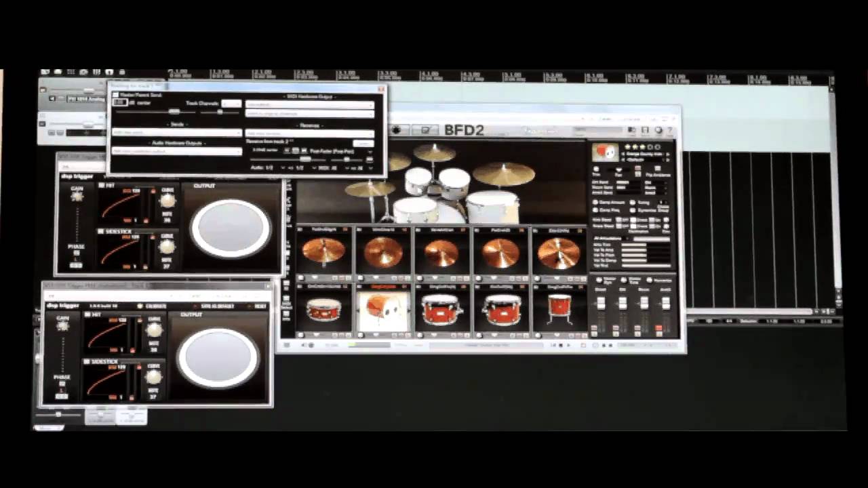Click the BFD2 help question mark icon

pos(670,130)
